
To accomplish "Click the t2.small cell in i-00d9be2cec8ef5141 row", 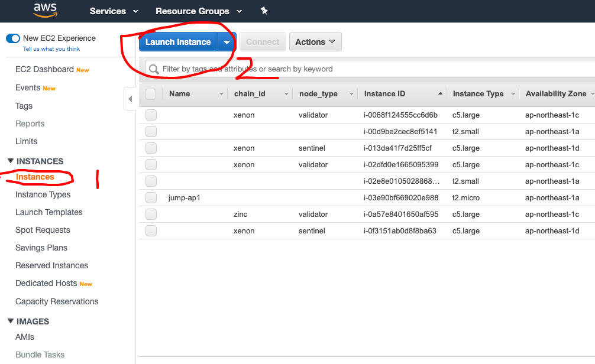I will pos(465,132).
